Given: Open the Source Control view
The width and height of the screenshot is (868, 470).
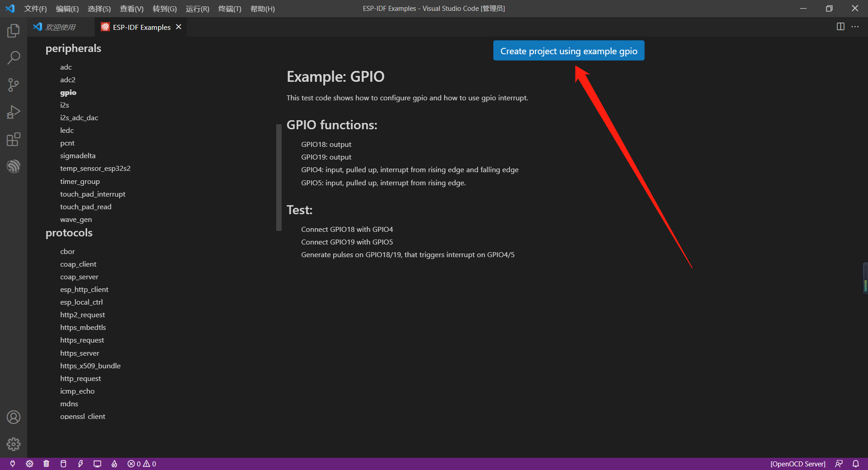Looking at the screenshot, I should pos(14,85).
